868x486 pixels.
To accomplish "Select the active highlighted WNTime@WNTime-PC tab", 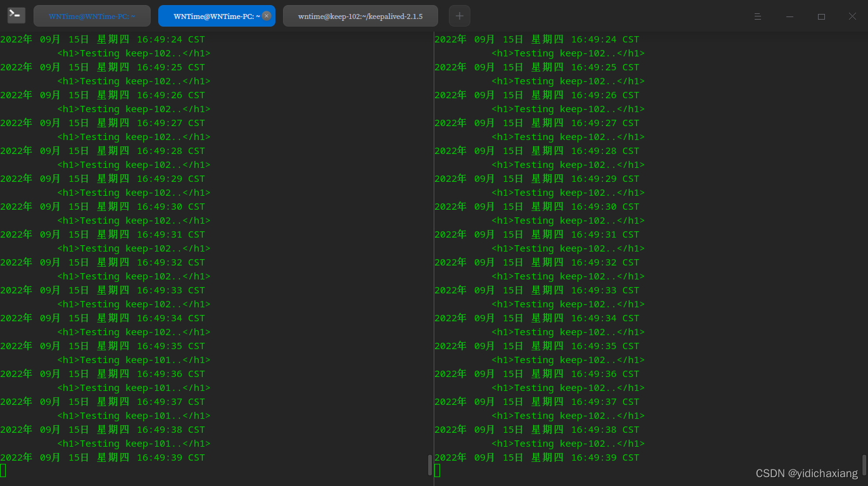I will pos(217,16).
